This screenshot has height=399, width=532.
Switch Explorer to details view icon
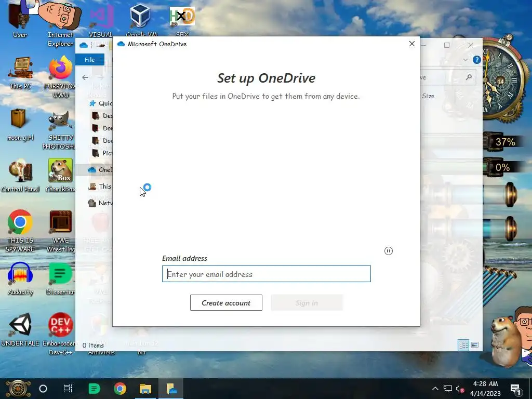[x=463, y=345]
